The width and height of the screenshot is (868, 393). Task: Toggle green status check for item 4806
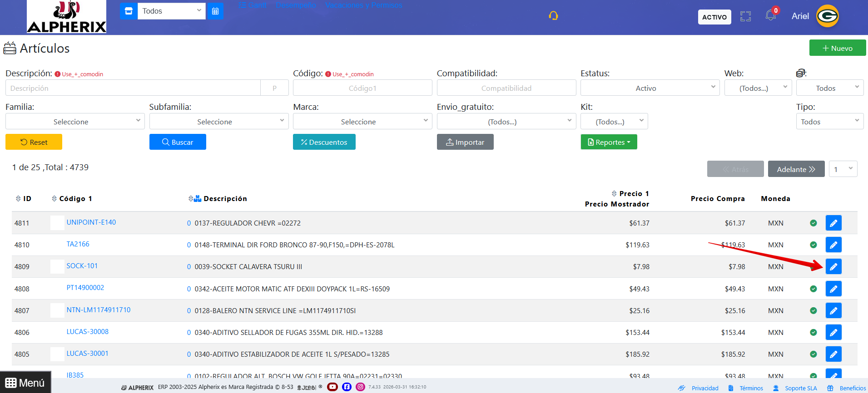pos(813,333)
